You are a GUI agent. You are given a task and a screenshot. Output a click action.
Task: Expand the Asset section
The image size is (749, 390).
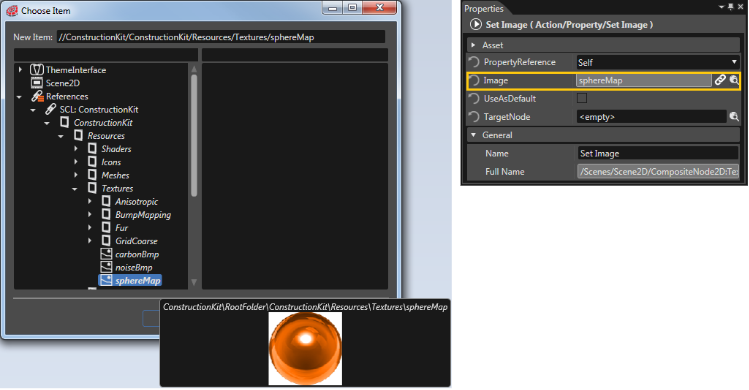pyautogui.click(x=473, y=45)
